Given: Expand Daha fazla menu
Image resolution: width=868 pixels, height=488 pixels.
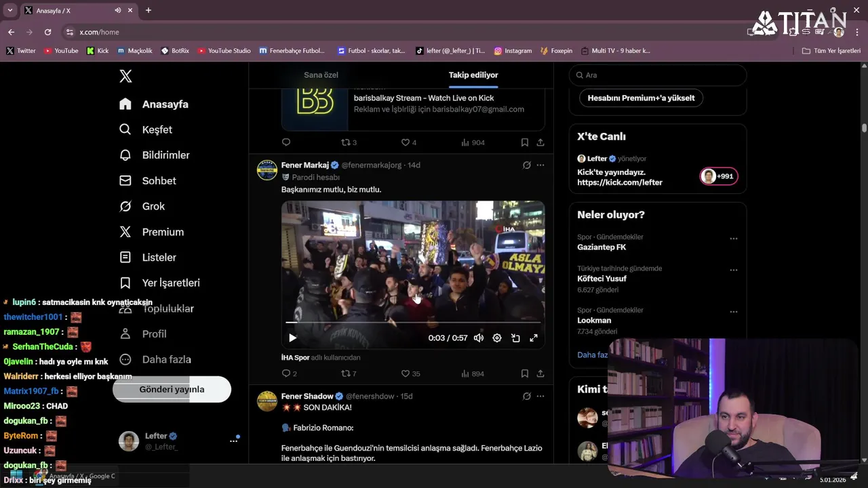Looking at the screenshot, I should click(x=155, y=359).
